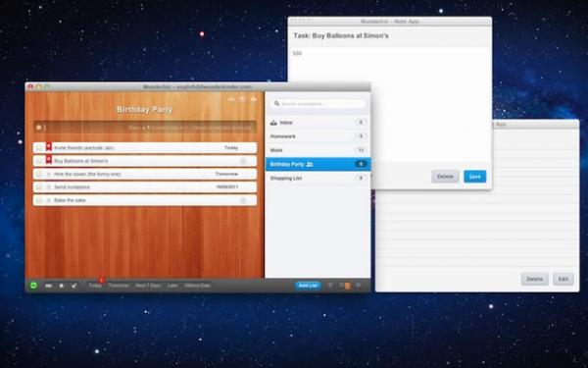Open the starred tasks filter icon

(x=61, y=286)
